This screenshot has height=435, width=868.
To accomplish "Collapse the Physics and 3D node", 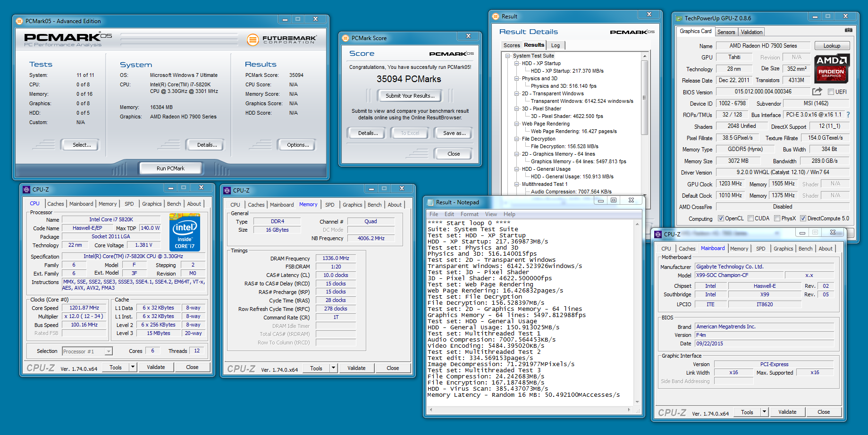I will 517,78.
